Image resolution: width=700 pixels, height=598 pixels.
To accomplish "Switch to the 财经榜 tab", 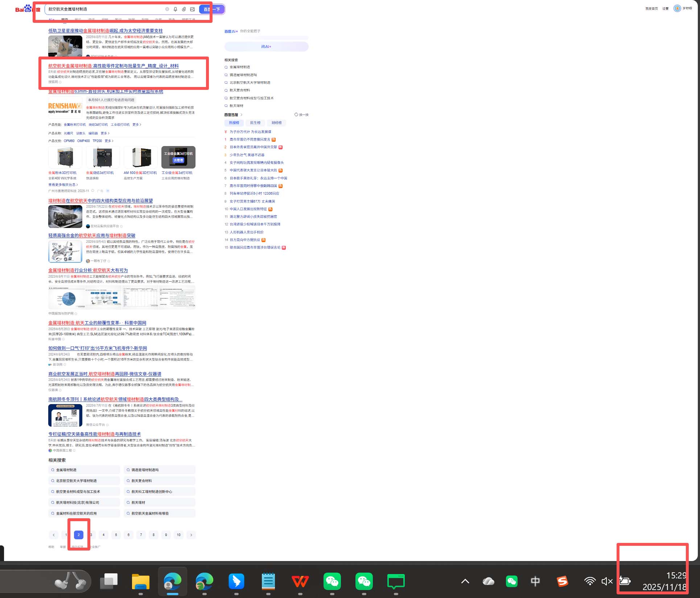I will click(276, 123).
